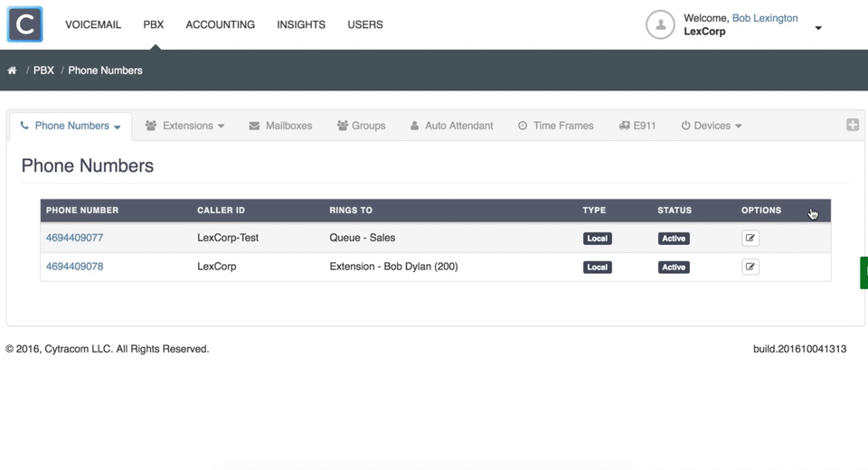
Task: Switch to the Time Frames tab
Action: click(556, 126)
